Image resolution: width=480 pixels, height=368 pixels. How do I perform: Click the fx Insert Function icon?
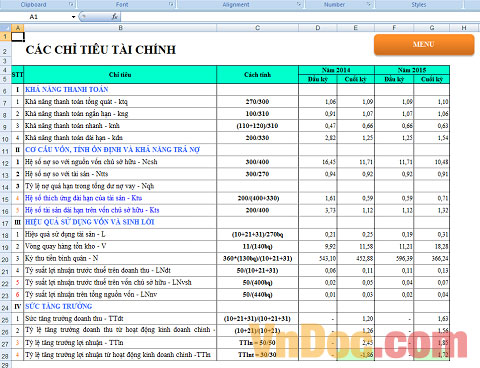point(114,16)
